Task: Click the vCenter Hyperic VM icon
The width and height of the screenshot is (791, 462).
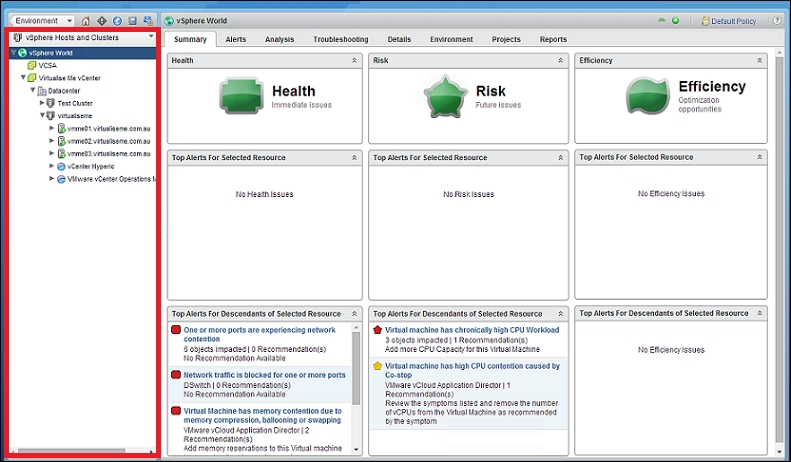Action: click(61, 166)
